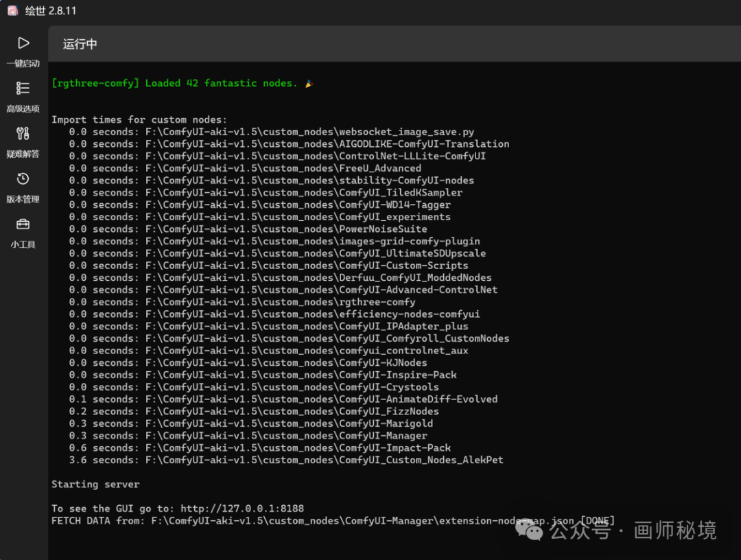Click the ComfyUI_Custom_Nodes_AlekPet log line
This screenshot has width=741, height=560.
pos(286,460)
